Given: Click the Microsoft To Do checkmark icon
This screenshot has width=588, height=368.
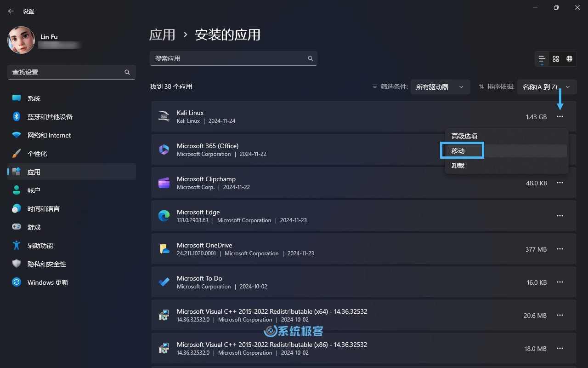Looking at the screenshot, I should (164, 282).
